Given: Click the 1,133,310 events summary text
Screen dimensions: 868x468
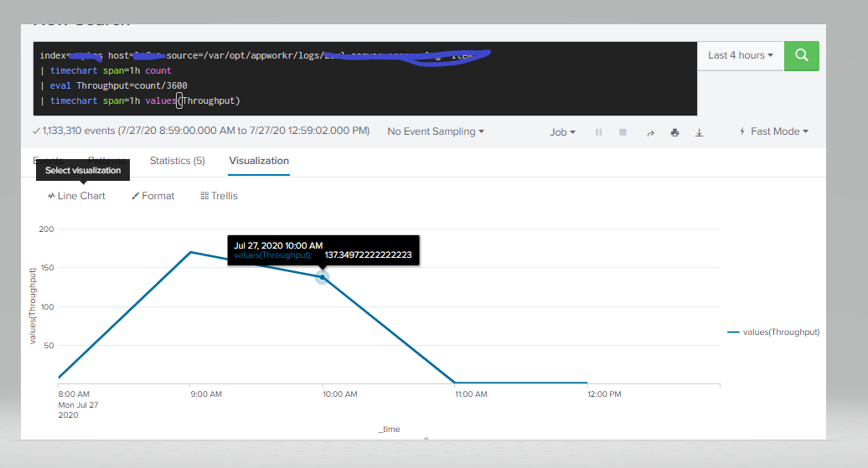Looking at the screenshot, I should (206, 131).
